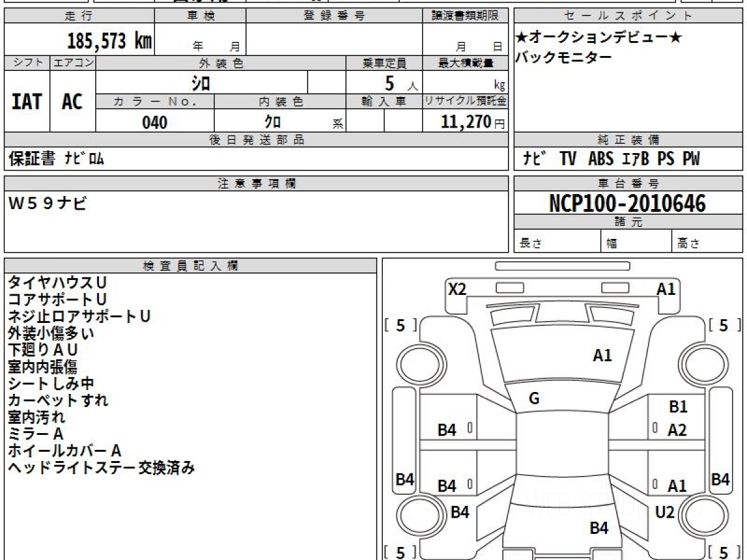Viewport: 747px width, 560px height.
Task: Select the exterior color value シロ
Action: point(200,83)
